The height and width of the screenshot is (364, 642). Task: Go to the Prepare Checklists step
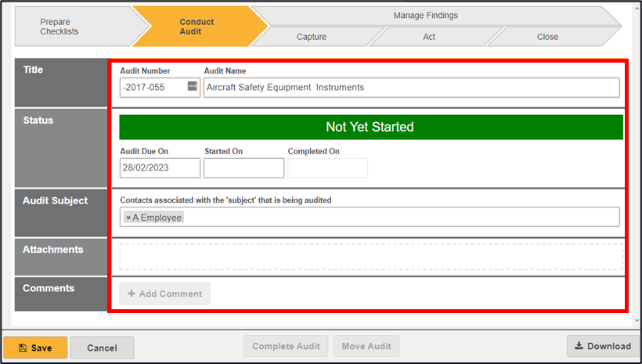click(64, 27)
